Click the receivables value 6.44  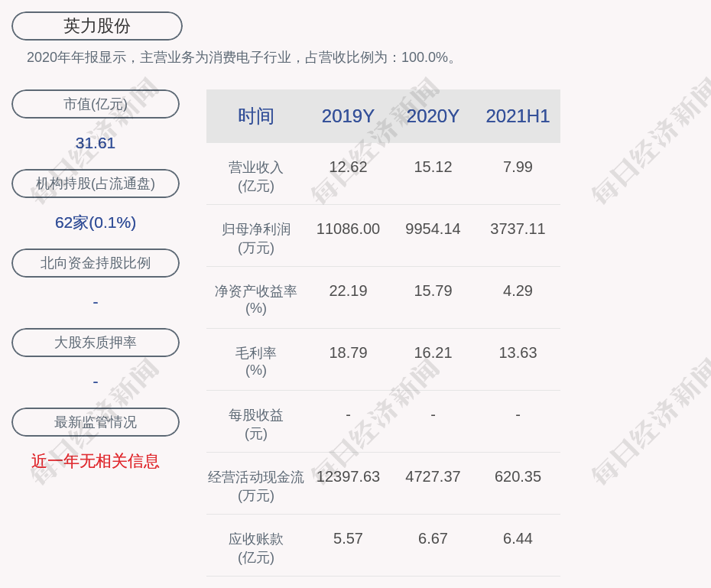518,538
